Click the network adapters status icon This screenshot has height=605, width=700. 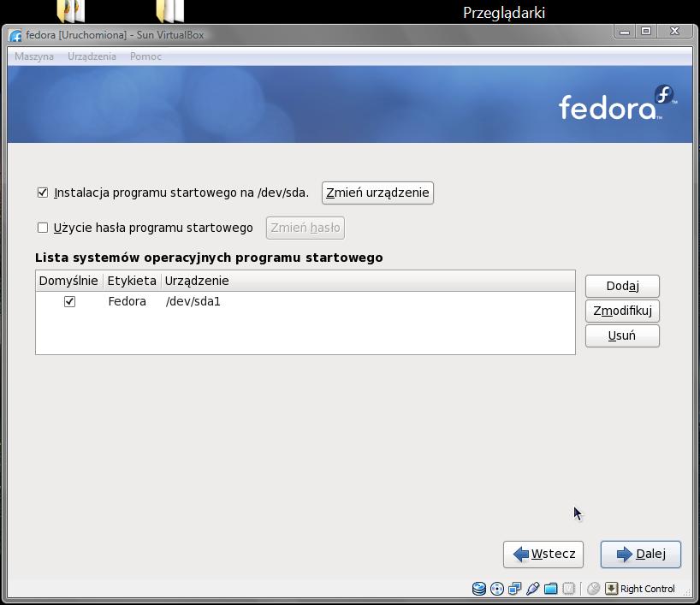[515, 589]
